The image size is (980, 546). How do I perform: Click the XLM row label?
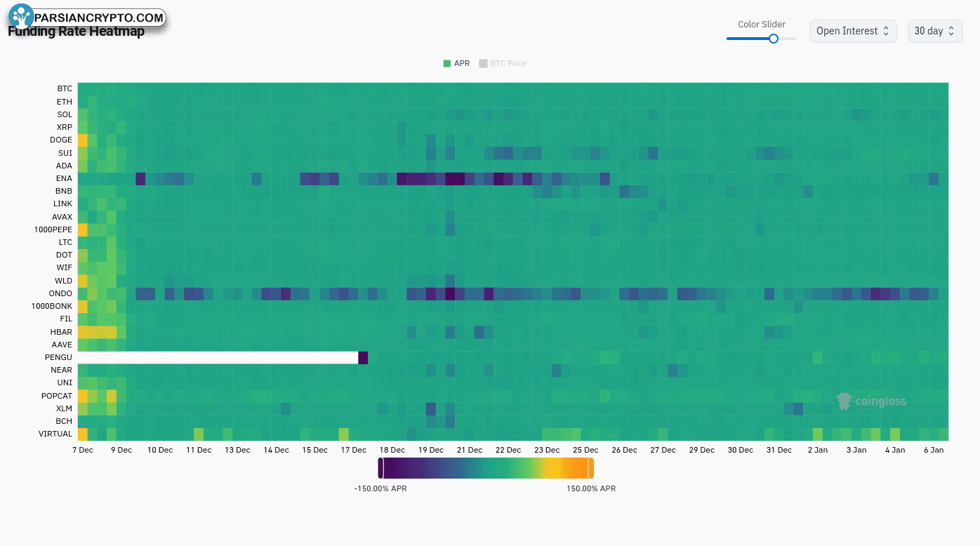65,408
